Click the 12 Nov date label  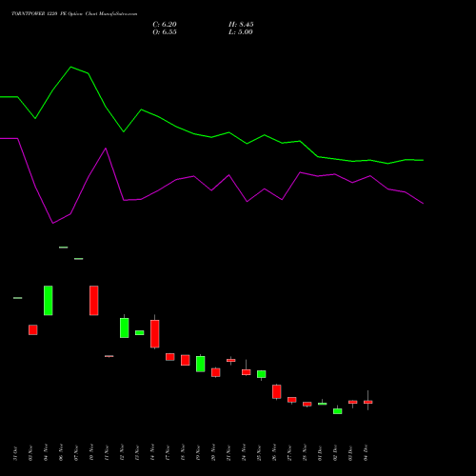[x=122, y=452]
